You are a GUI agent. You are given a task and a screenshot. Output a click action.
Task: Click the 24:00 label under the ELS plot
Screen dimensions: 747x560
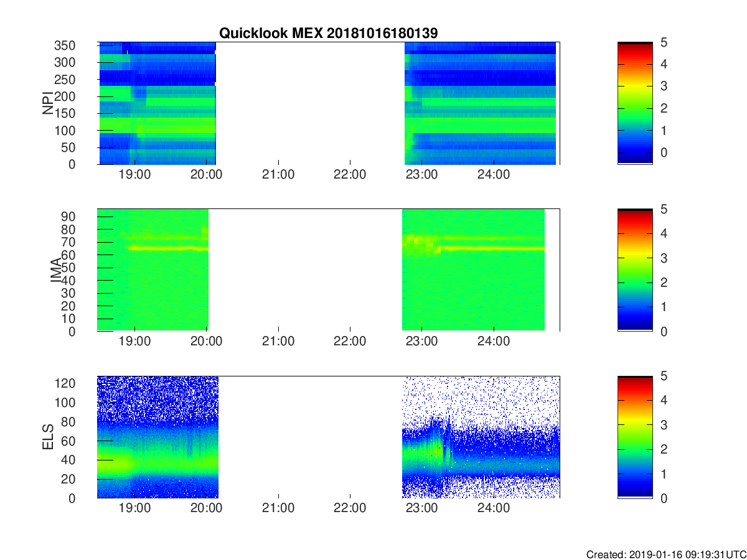[x=494, y=508]
